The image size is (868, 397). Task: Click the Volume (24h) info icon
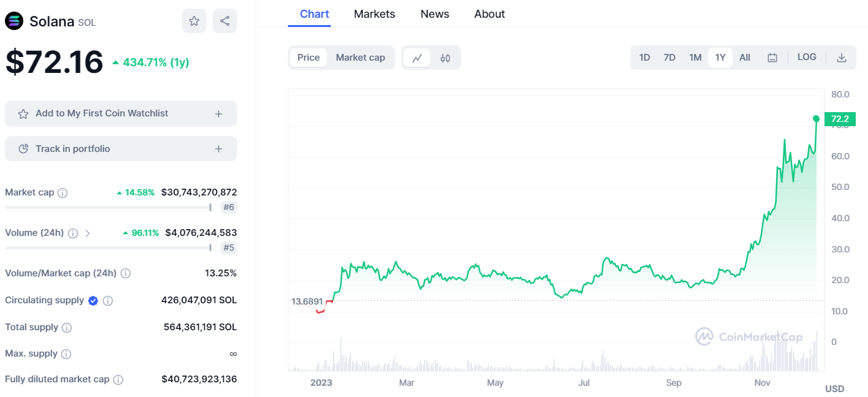pyautogui.click(x=73, y=233)
